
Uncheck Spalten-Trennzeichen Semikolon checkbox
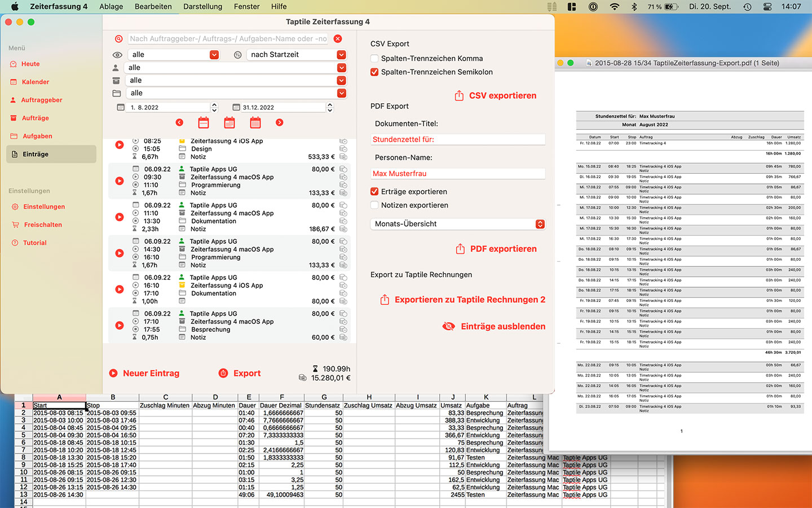(x=374, y=72)
